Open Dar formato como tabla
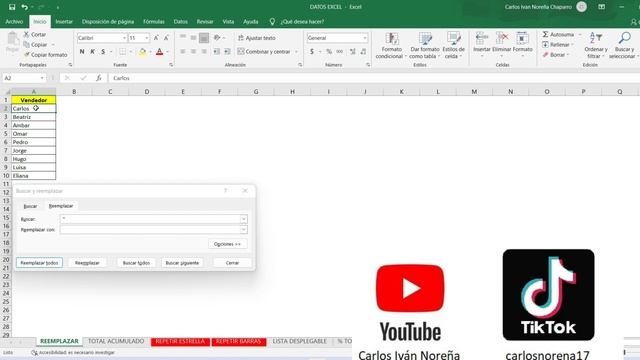 (424, 45)
